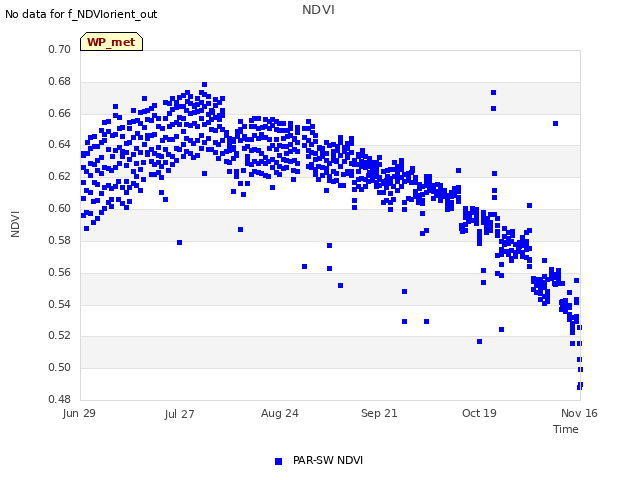Click the 0.54 y-axis tick label
Screen dimensions: 640x480
click(x=60, y=304)
